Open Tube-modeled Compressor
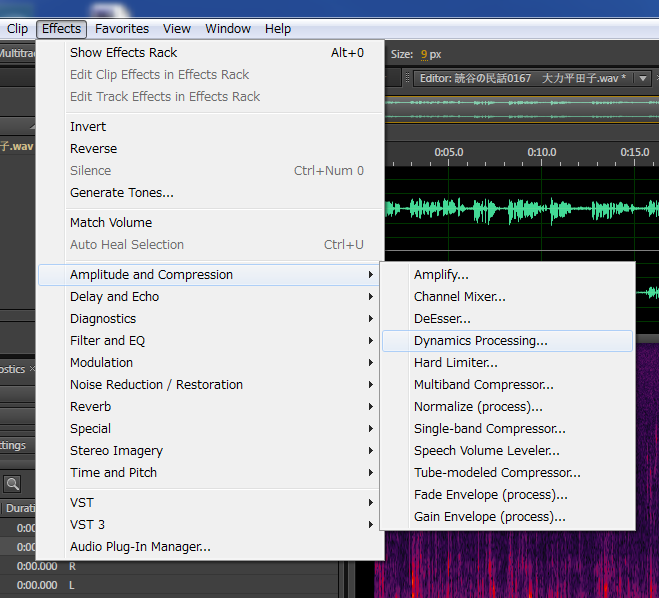The image size is (659, 598). 507,473
